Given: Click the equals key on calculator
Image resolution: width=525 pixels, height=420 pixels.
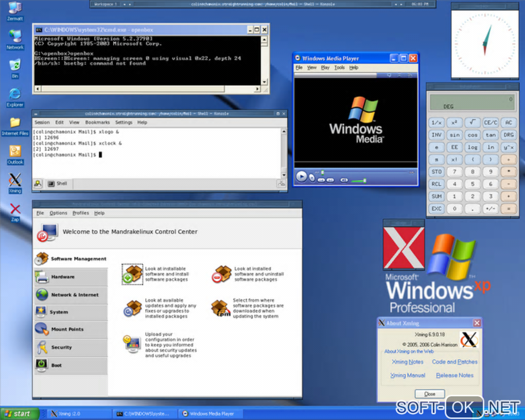Looking at the screenshot, I should pyautogui.click(x=509, y=208).
